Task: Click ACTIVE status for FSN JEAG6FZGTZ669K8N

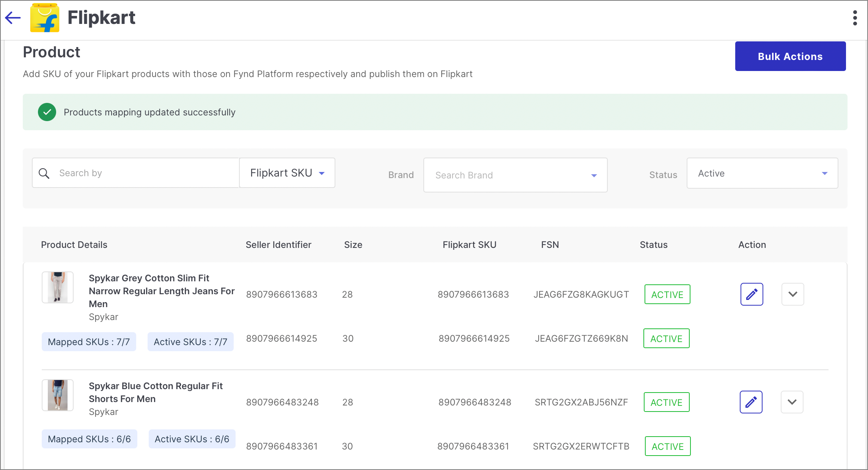Action: (667, 338)
